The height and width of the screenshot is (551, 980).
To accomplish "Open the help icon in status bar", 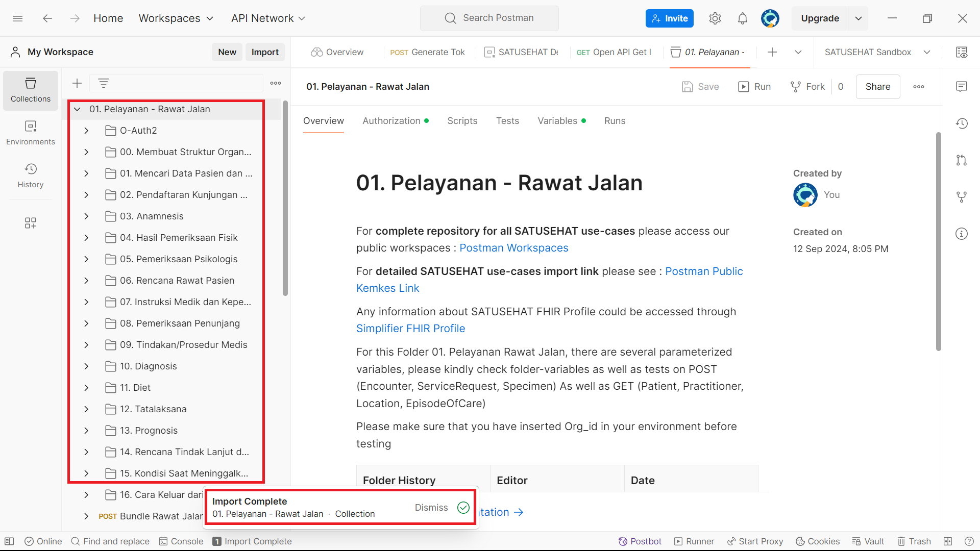I will (969, 541).
